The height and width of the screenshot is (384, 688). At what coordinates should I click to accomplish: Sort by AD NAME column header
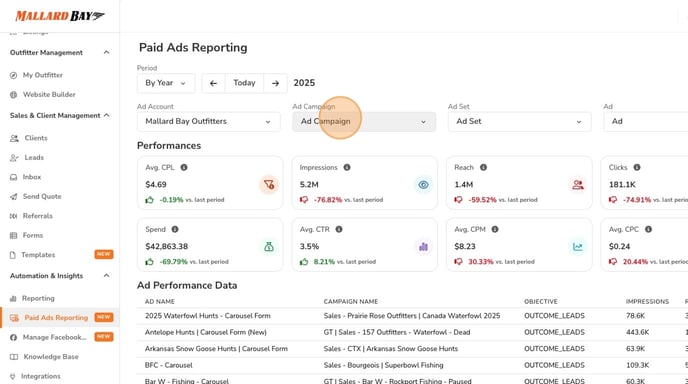pos(160,302)
